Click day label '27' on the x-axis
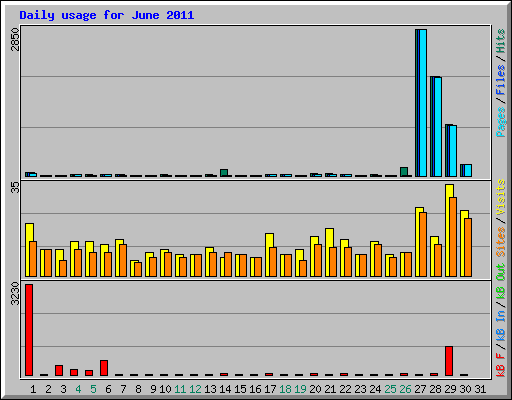This screenshot has height=400, width=512. 420,389
